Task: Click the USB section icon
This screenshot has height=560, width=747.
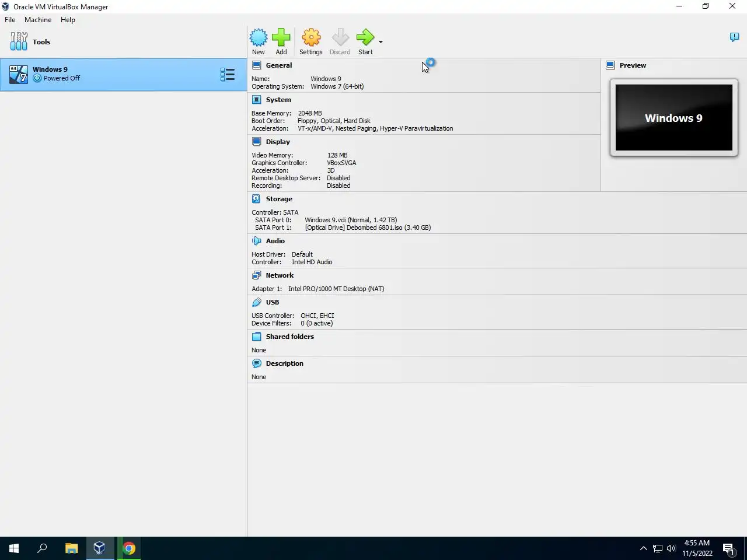Action: pos(257,302)
